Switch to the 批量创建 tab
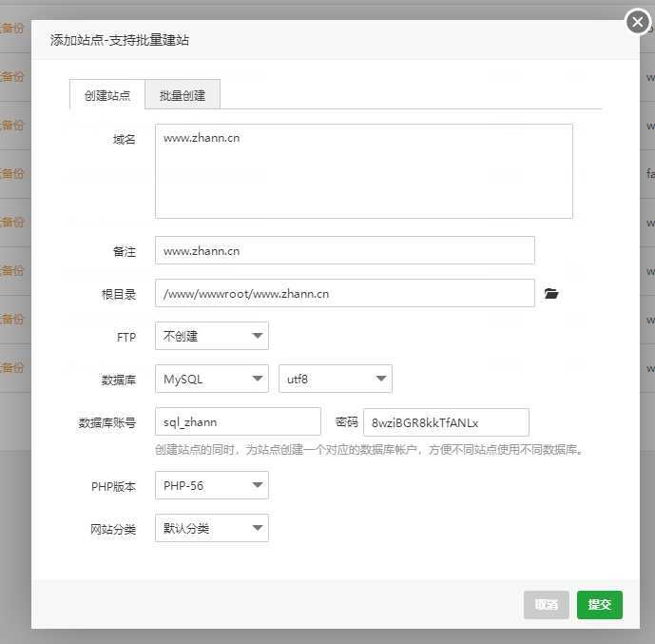Viewport: 655px width, 644px height. (x=183, y=95)
